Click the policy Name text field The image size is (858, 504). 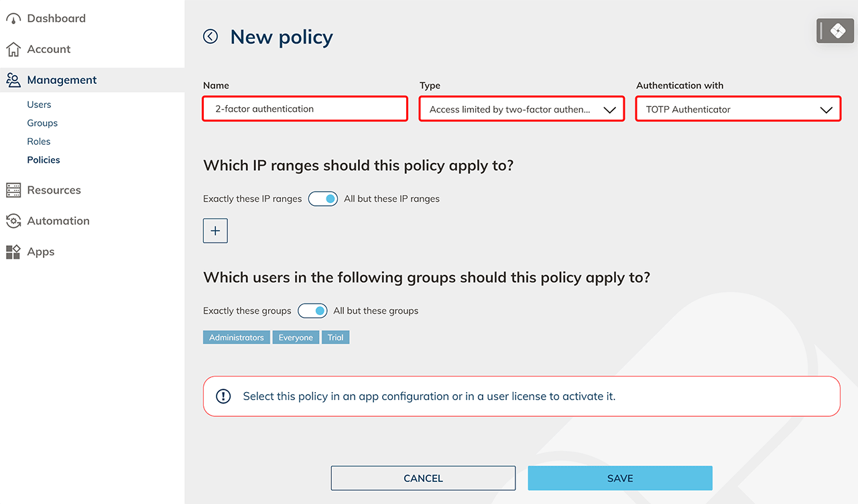[305, 109]
